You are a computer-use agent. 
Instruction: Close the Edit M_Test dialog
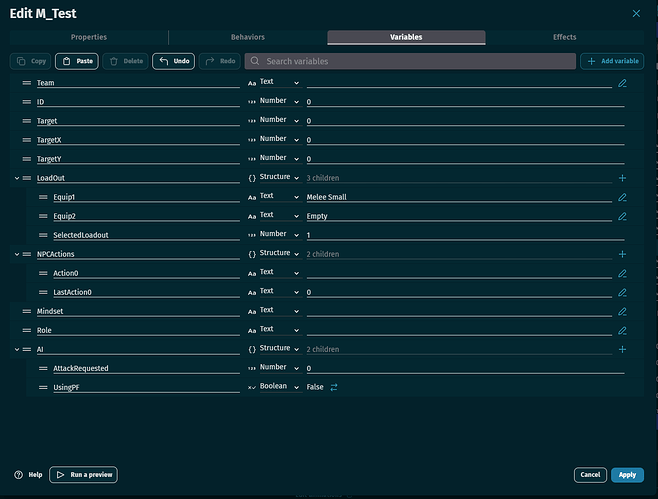(636, 13)
